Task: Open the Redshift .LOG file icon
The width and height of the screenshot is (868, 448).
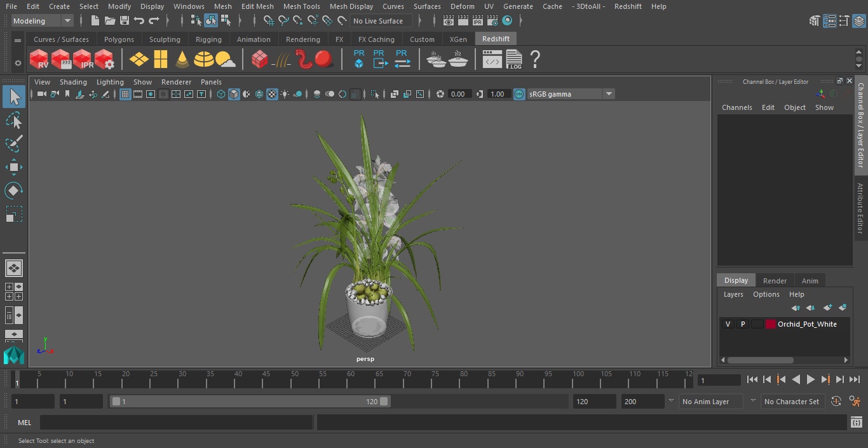Action: (513, 60)
